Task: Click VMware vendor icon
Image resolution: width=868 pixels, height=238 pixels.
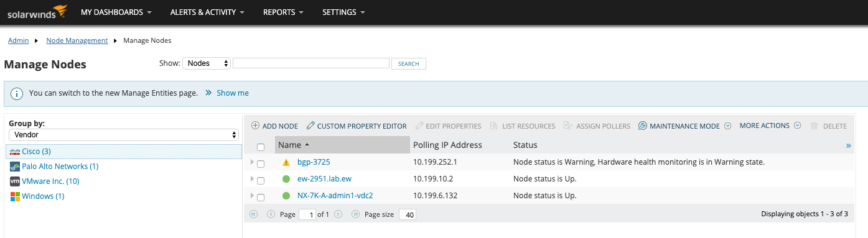Action: pos(16,181)
